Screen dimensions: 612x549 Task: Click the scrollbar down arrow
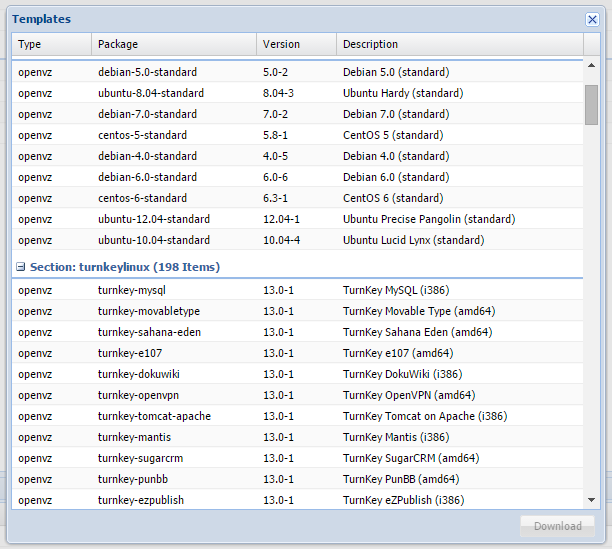pos(591,500)
